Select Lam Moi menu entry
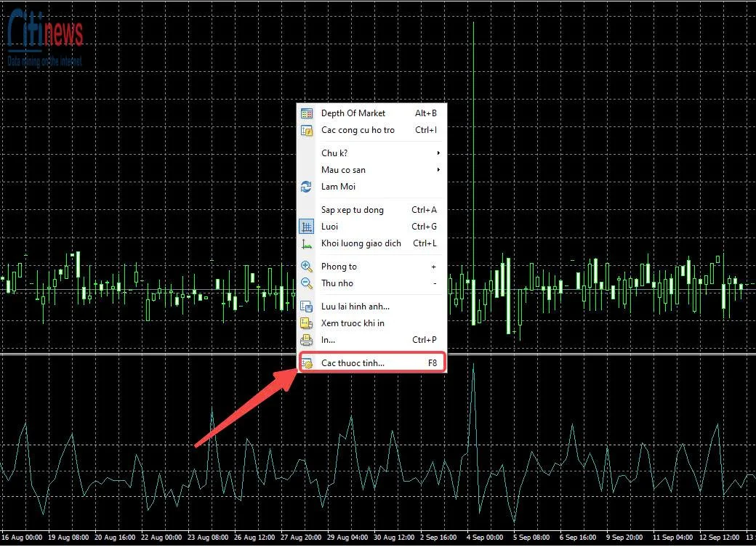Image resolution: width=756 pixels, height=547 pixels. click(371, 187)
